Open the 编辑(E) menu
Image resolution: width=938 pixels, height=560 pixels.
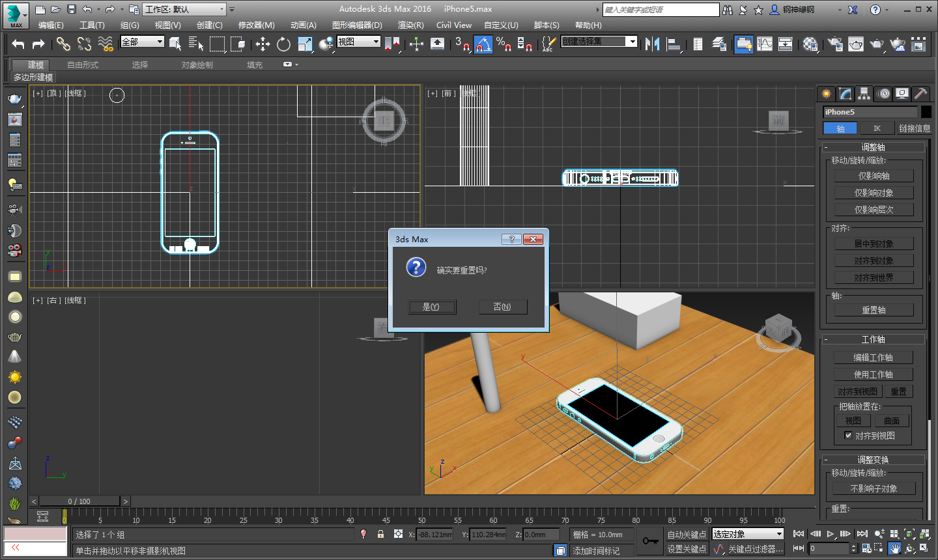click(x=51, y=25)
